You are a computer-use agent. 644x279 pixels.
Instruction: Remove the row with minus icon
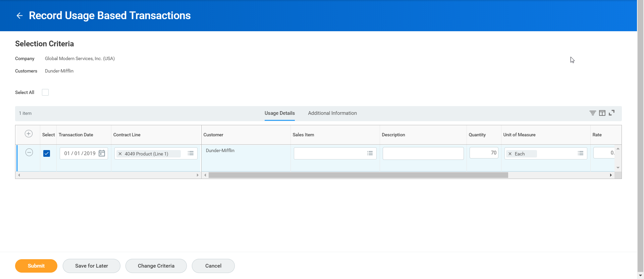(x=29, y=152)
